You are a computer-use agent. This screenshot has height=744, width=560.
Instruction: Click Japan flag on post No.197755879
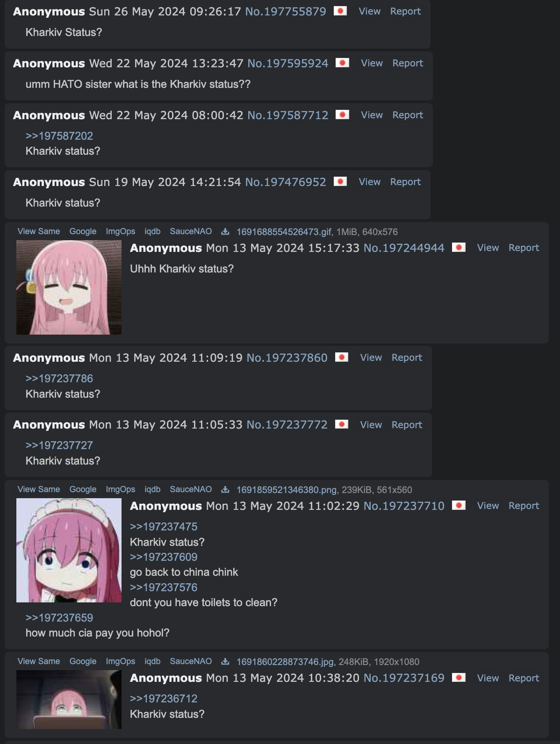(340, 11)
